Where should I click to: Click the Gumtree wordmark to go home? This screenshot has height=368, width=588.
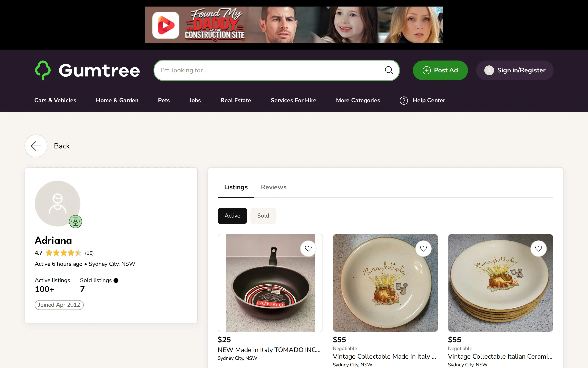[99, 71]
